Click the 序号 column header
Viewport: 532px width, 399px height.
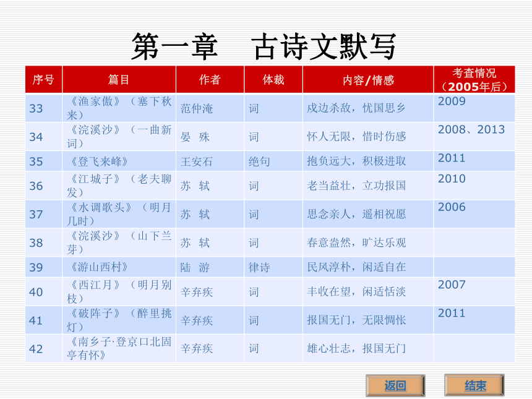click(44, 79)
